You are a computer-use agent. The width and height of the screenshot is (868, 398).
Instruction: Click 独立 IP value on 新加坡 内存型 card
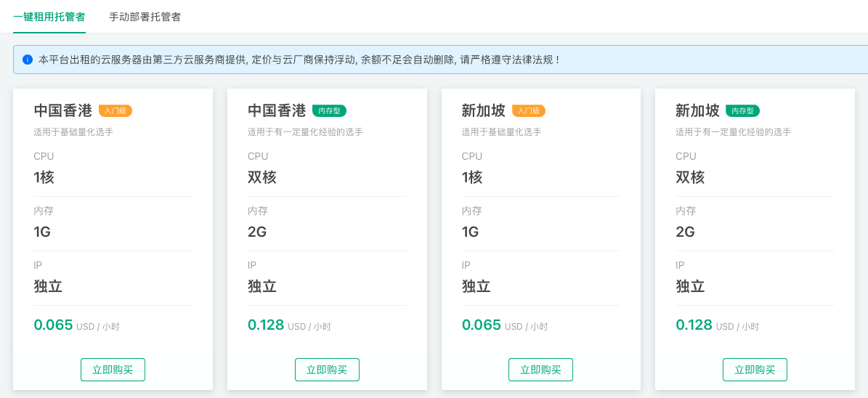pyautogui.click(x=690, y=286)
